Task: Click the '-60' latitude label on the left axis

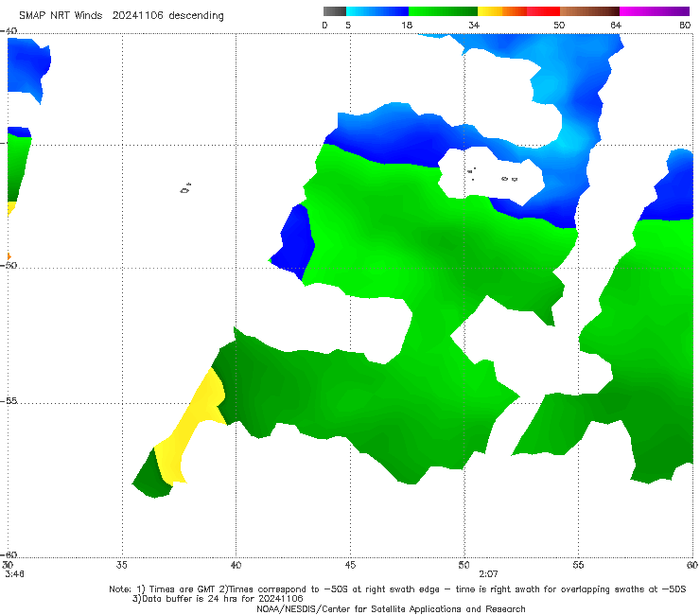Action: (x=9, y=554)
